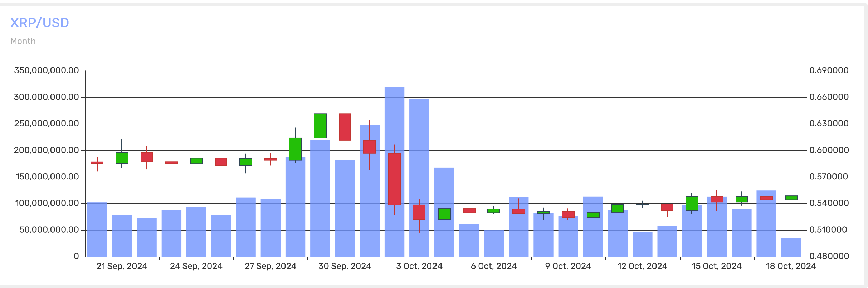Select the green candlestick above 6 Oct, 2024

(x=494, y=211)
